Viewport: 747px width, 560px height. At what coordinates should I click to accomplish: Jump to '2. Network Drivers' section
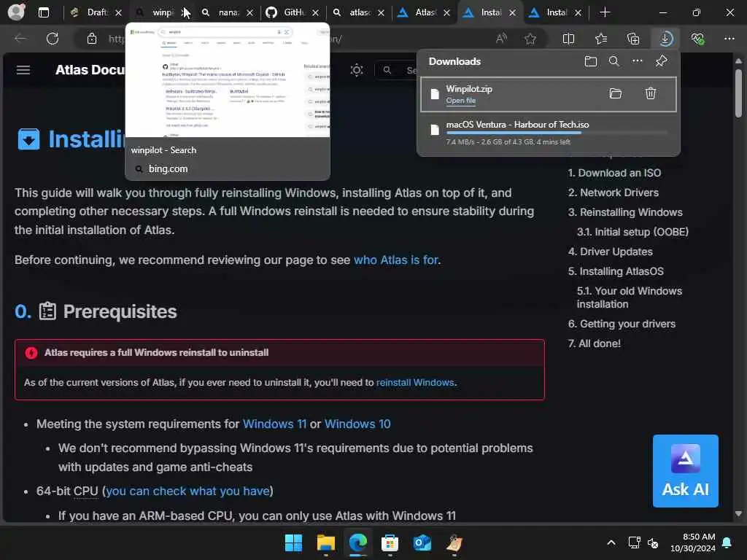pyautogui.click(x=613, y=192)
